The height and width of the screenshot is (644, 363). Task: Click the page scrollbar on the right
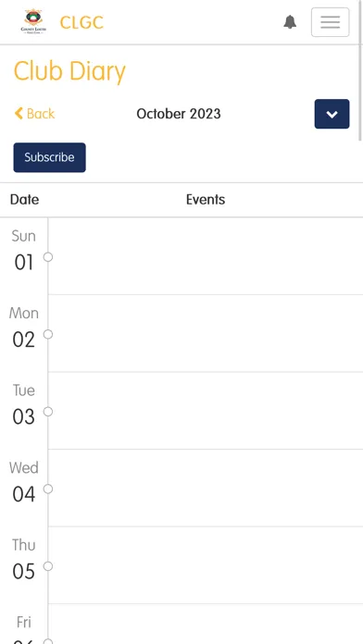pyautogui.click(x=360, y=69)
